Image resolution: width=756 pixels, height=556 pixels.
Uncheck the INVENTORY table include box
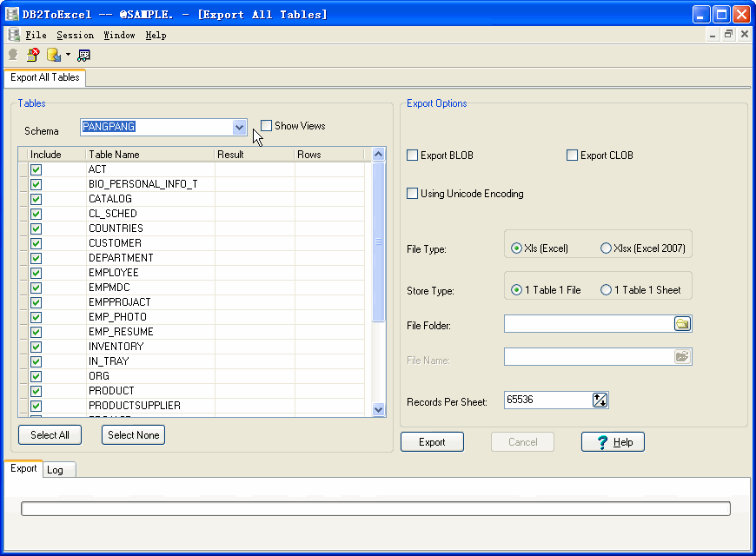tap(36, 347)
